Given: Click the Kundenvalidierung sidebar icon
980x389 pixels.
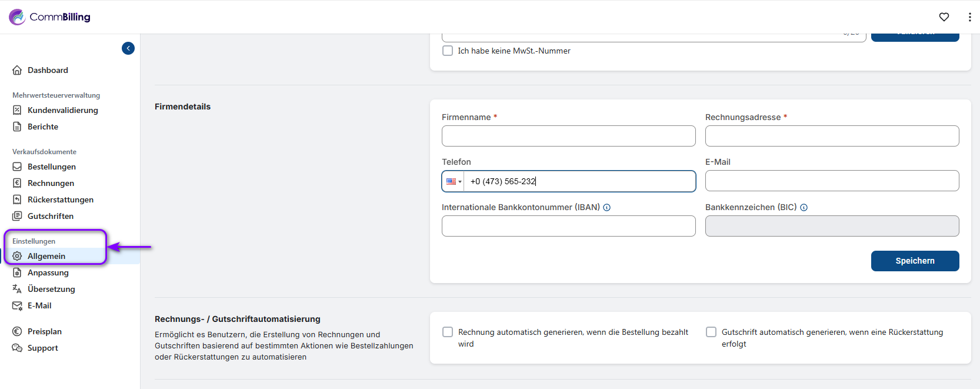Looking at the screenshot, I should (17, 110).
